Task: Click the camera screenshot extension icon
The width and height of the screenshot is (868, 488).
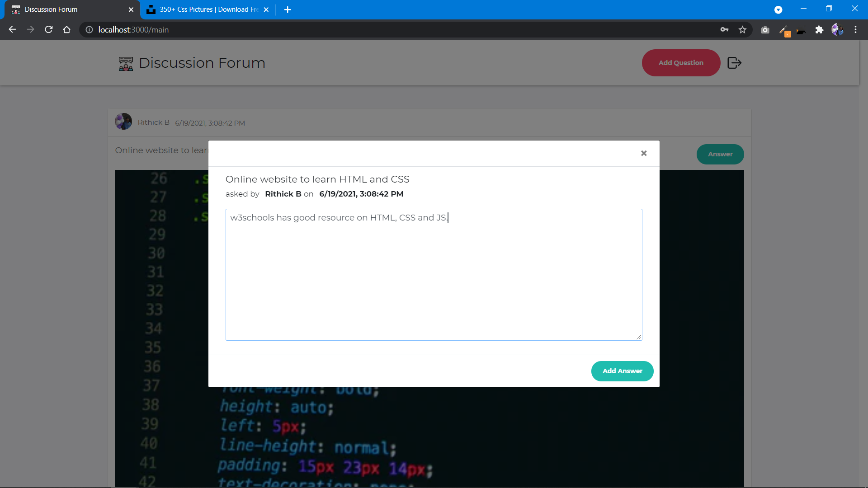Action: [765, 30]
